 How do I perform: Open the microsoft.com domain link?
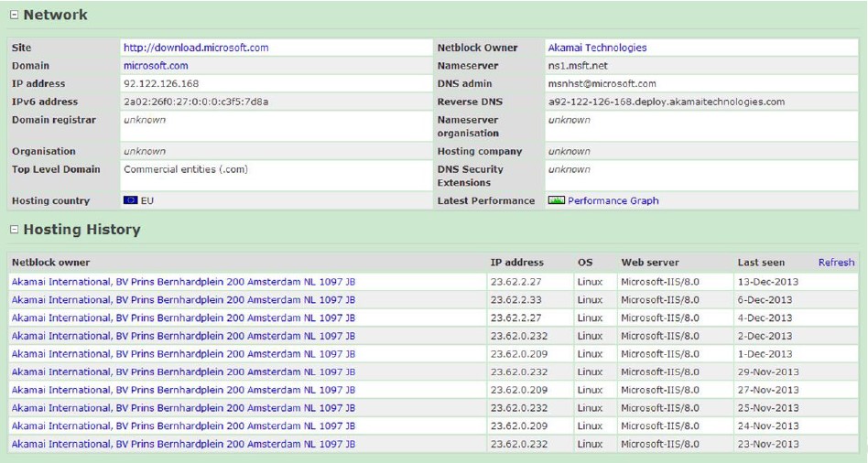tap(156, 66)
